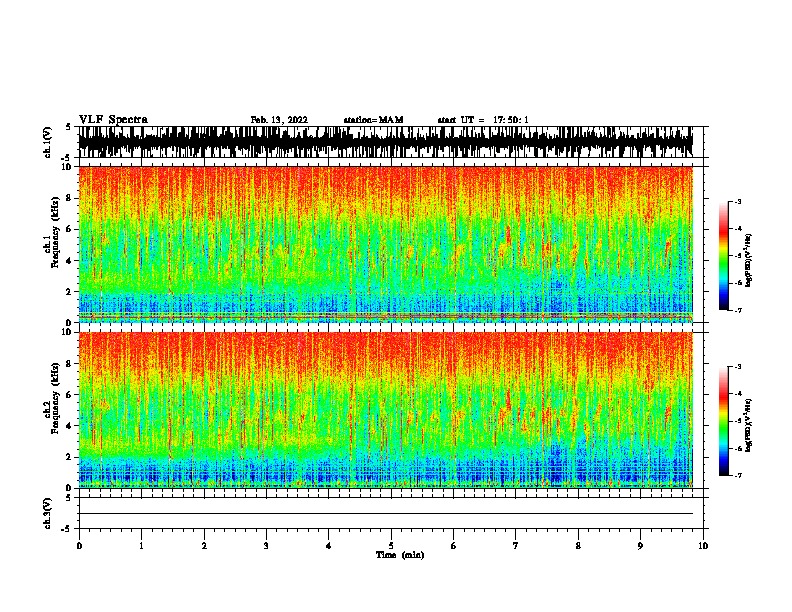The image size is (792, 612).
Task: Click time axis tick label "2"
Action: (204, 546)
